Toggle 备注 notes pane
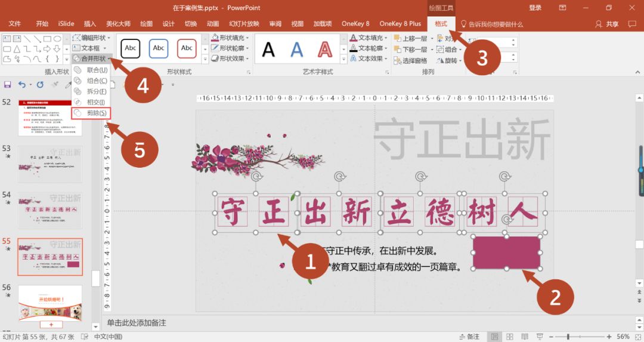Viewport: 644px width, 342px height. [469, 337]
